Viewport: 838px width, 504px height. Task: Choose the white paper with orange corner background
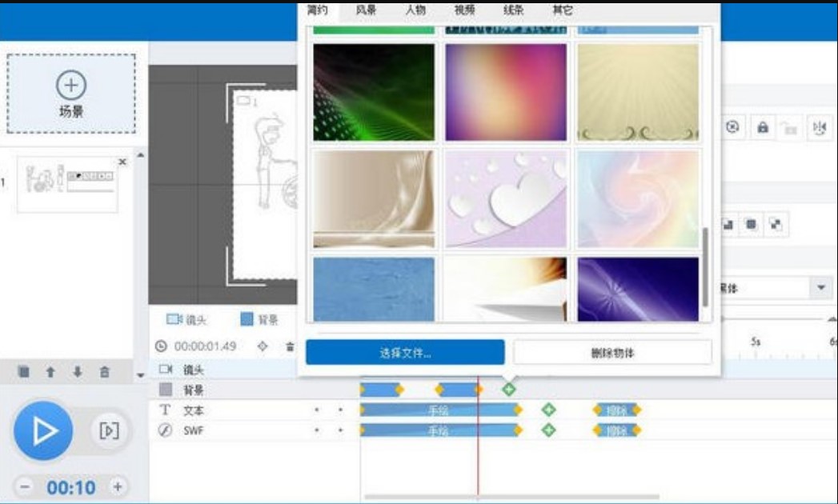(x=506, y=289)
